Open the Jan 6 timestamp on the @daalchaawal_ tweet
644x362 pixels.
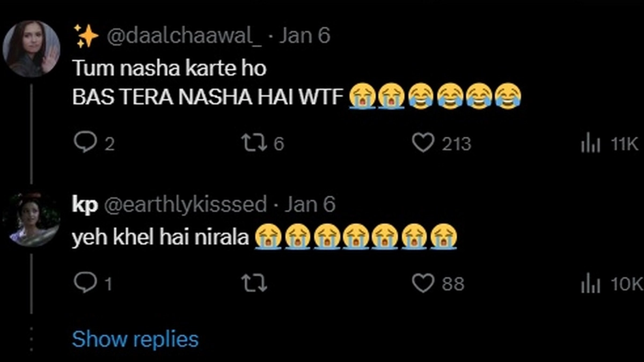(x=305, y=36)
